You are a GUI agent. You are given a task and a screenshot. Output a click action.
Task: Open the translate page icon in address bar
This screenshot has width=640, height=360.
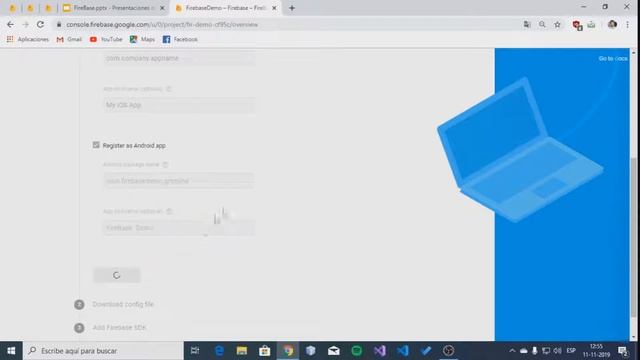tap(527, 24)
